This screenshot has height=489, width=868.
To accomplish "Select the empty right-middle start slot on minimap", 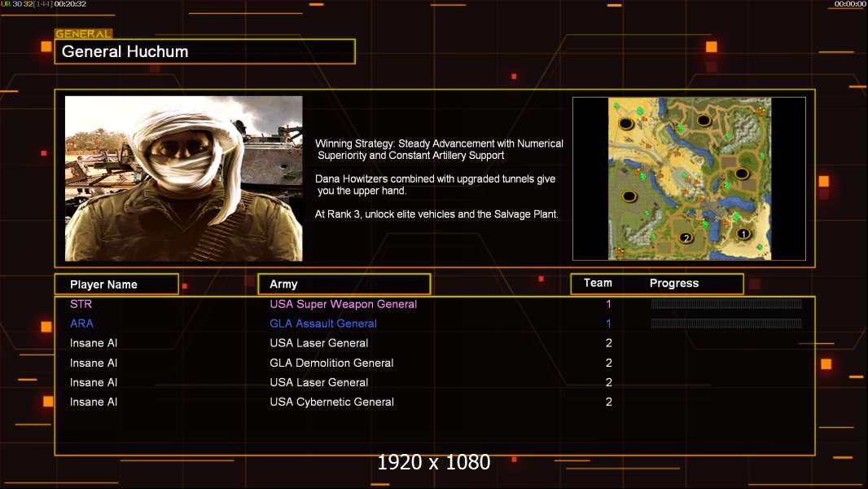I will [x=742, y=174].
